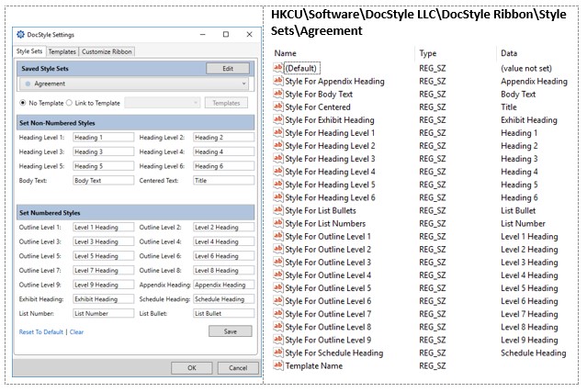
Task: Click the Edit button for Saved Style Sets
Action: [x=228, y=69]
